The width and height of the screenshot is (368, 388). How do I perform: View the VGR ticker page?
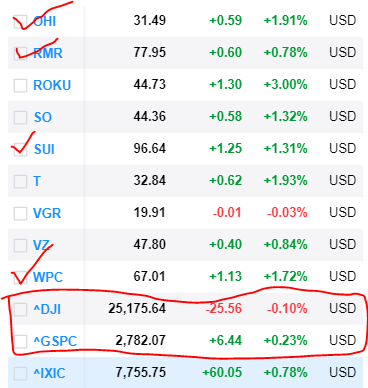coord(47,213)
